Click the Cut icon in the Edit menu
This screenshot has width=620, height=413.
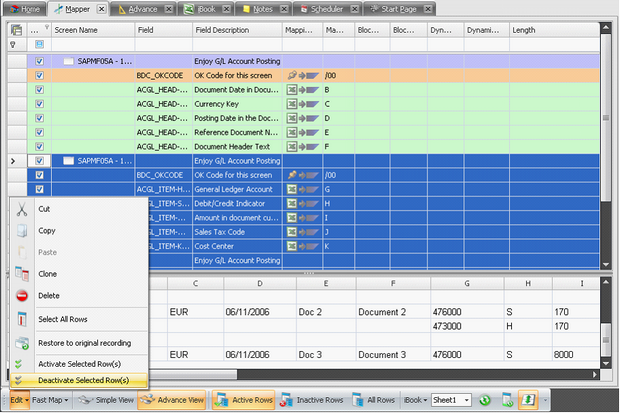[x=21, y=208]
